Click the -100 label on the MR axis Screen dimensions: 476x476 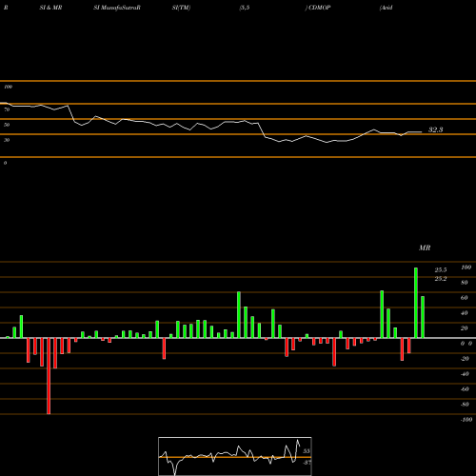(466, 420)
